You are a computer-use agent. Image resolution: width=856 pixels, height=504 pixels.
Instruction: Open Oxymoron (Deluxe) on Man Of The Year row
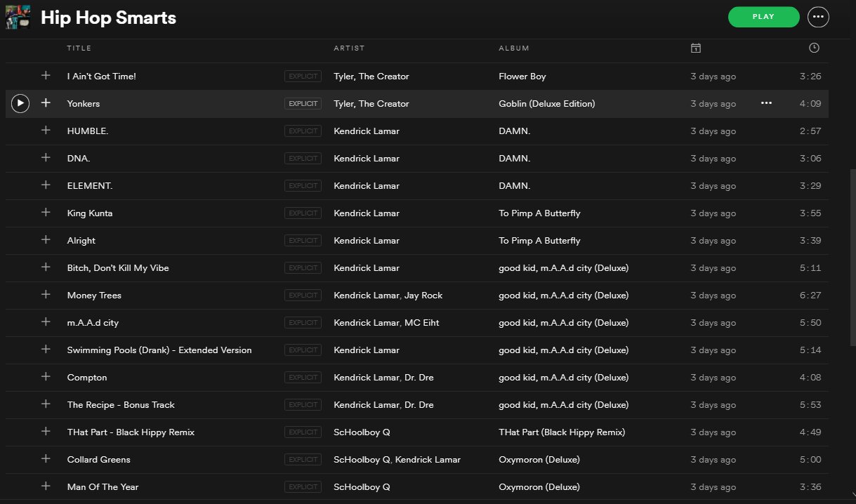coord(539,487)
